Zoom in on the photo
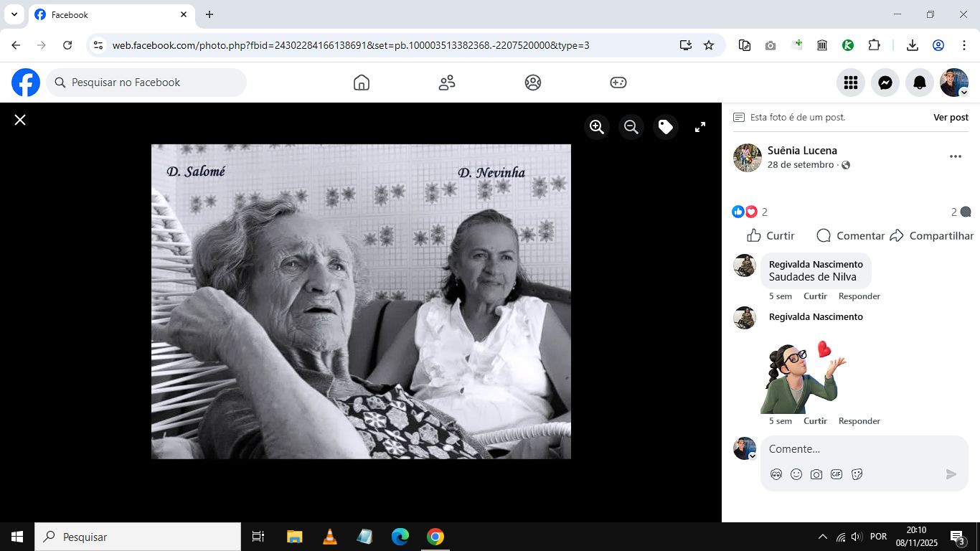The width and height of the screenshot is (980, 551). point(596,127)
